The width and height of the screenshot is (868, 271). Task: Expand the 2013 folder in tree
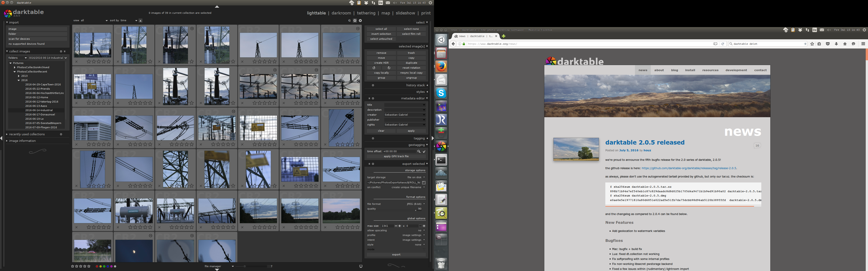[x=19, y=76]
